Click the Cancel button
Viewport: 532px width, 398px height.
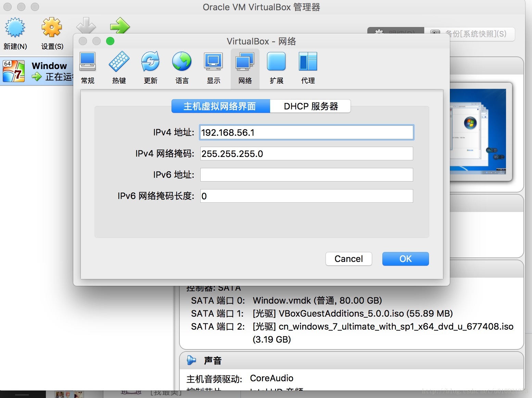[x=349, y=259]
